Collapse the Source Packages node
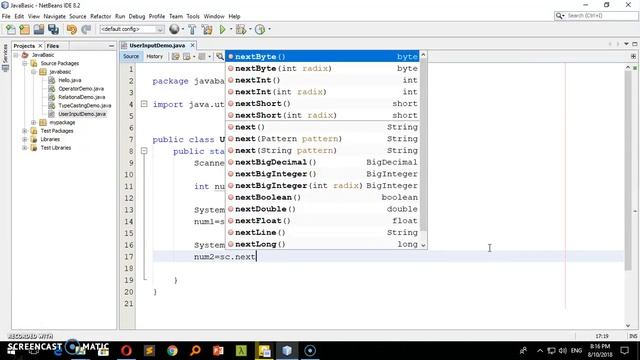640x360 pixels. [25, 63]
